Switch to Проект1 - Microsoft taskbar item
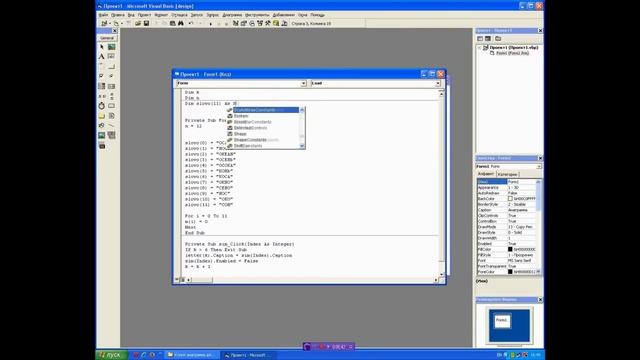This screenshot has height=360, width=640. pyautogui.click(x=249, y=355)
